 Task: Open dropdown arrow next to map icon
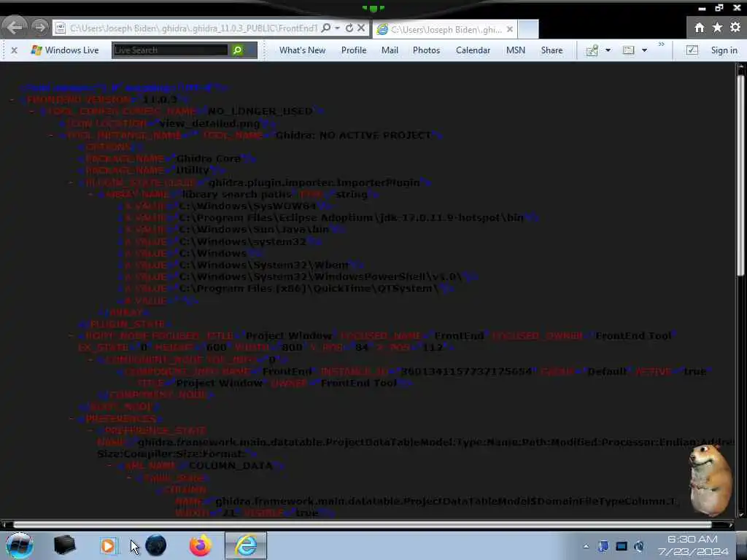coord(608,50)
